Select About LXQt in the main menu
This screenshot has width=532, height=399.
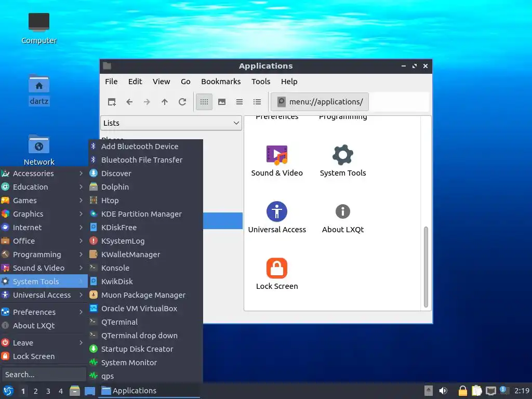(44, 326)
